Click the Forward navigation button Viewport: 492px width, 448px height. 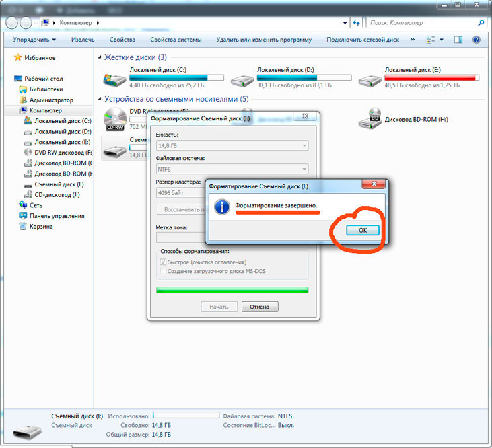26,23
